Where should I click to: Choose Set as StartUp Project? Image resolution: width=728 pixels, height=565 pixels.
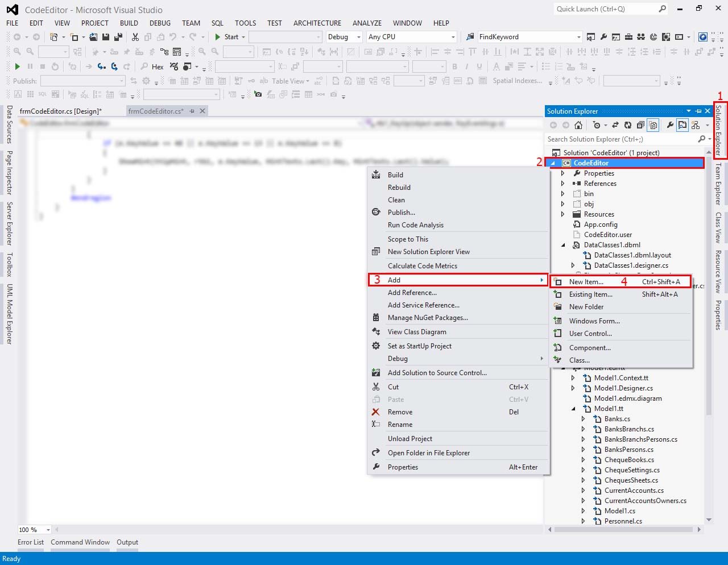[458, 346]
